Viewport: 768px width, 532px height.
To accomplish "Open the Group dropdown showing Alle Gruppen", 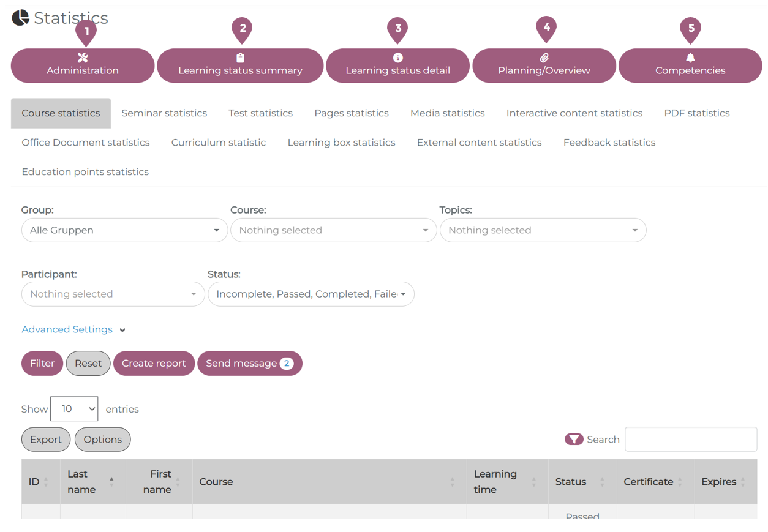I will tap(124, 230).
